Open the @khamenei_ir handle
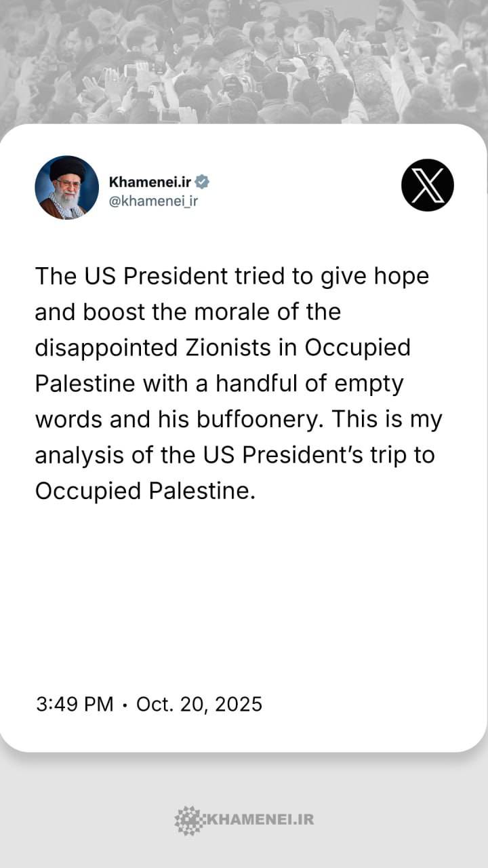 pos(153,201)
